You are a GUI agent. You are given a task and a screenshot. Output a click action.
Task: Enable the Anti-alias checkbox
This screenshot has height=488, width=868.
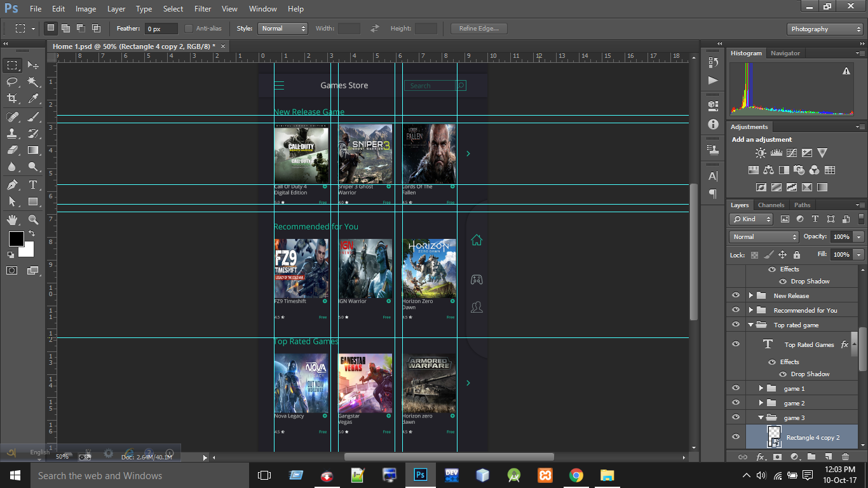coord(189,29)
